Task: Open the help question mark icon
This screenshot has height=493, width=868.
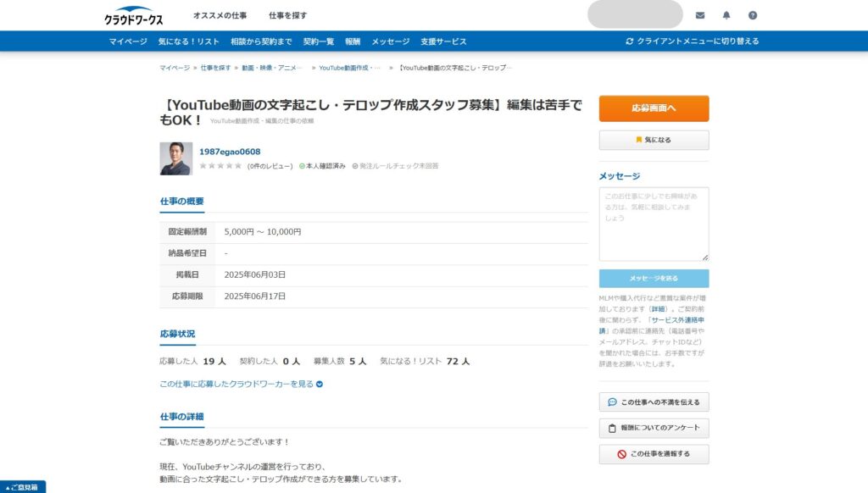Action: pyautogui.click(x=753, y=15)
